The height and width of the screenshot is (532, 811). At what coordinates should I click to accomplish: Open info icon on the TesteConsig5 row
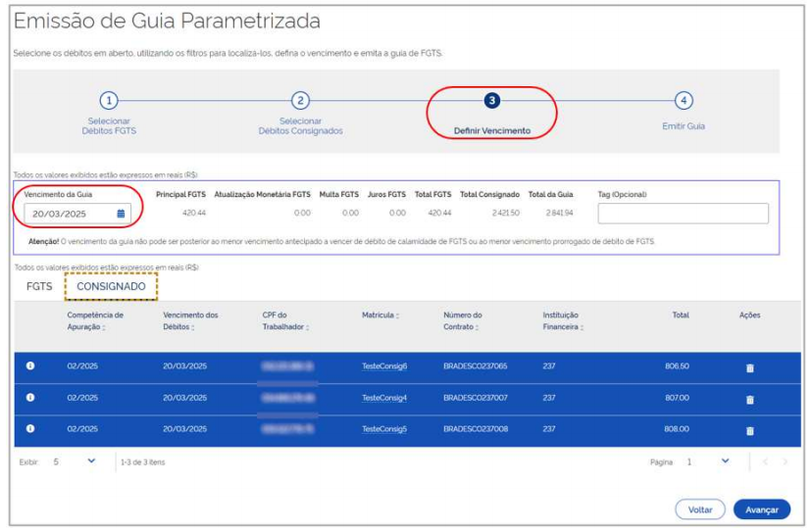click(30, 429)
